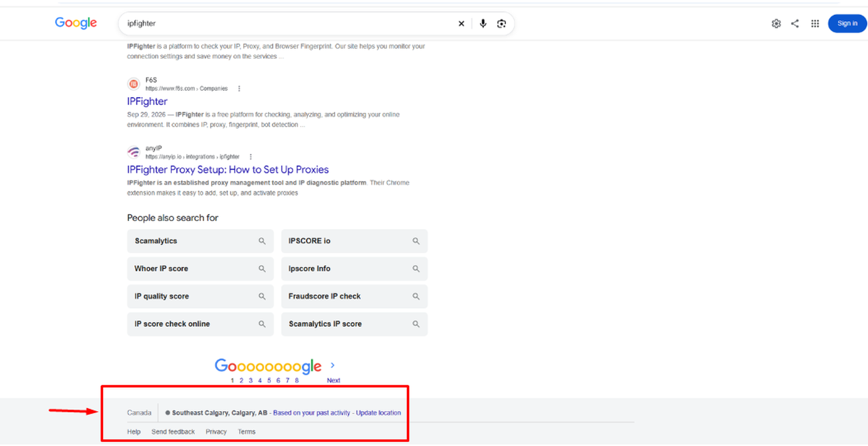Click search icon beside Scamalytics suggestion
The height and width of the screenshot is (446, 868).
262,241
